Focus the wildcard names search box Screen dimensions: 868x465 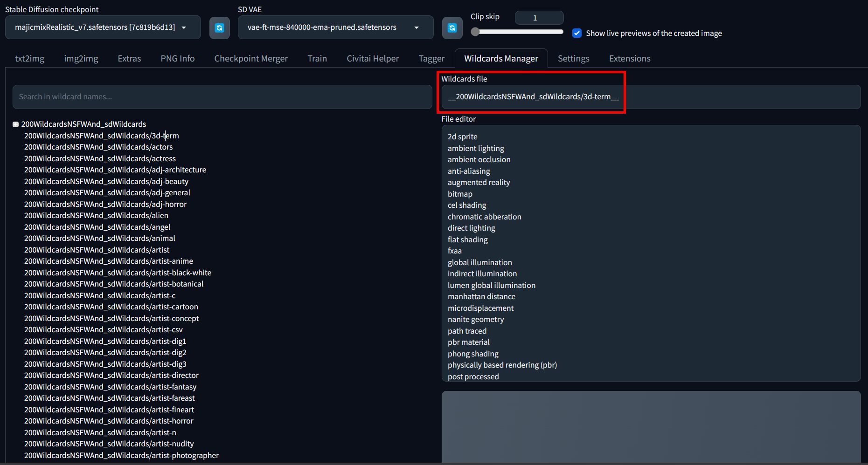pos(222,97)
